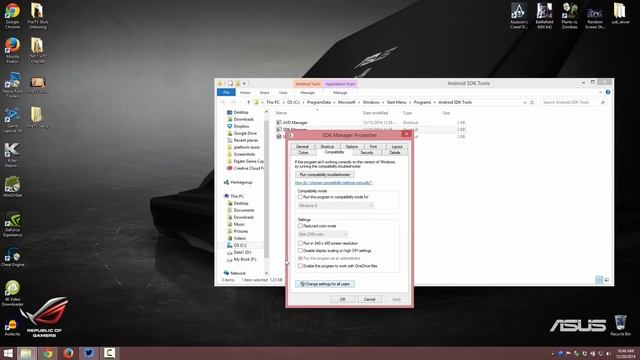Open Chrome from the taskbar
The width and height of the screenshot is (640, 360).
click(48, 353)
